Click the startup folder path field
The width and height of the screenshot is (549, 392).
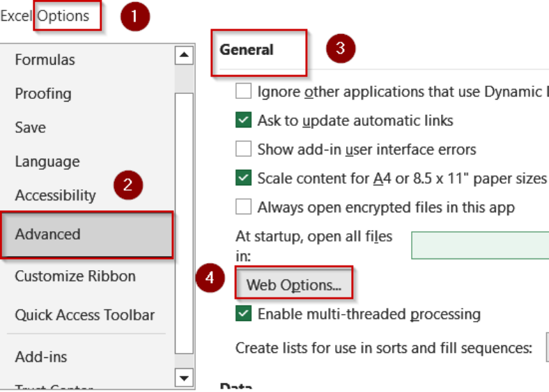point(481,246)
